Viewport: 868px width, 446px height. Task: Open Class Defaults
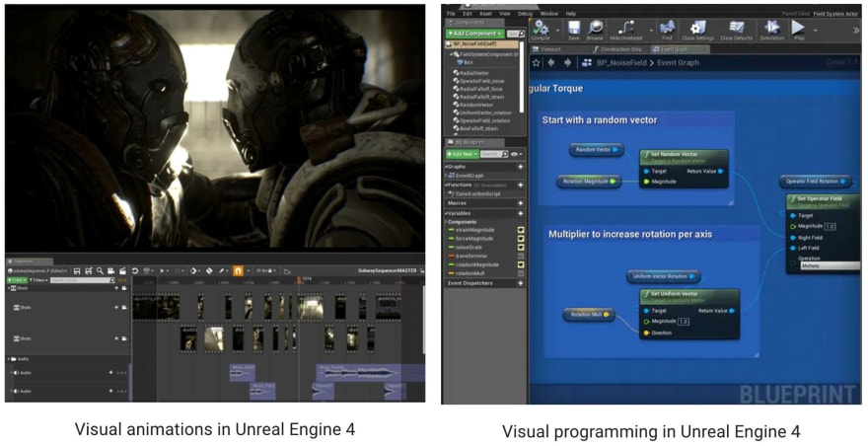click(x=736, y=30)
